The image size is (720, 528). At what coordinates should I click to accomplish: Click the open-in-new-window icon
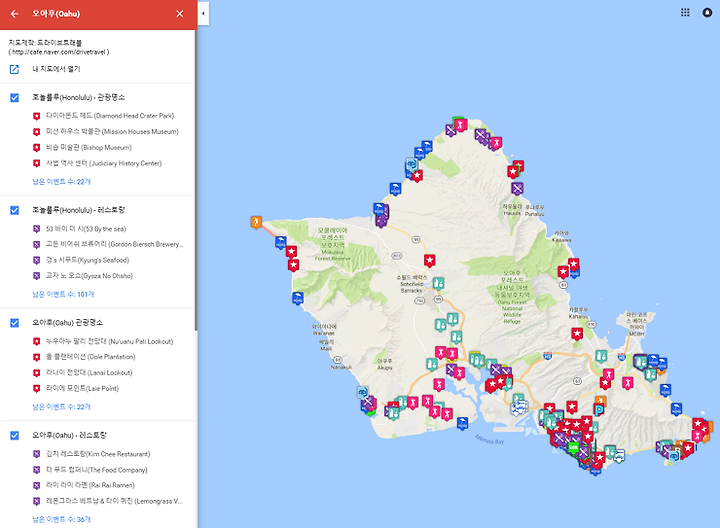point(14,69)
